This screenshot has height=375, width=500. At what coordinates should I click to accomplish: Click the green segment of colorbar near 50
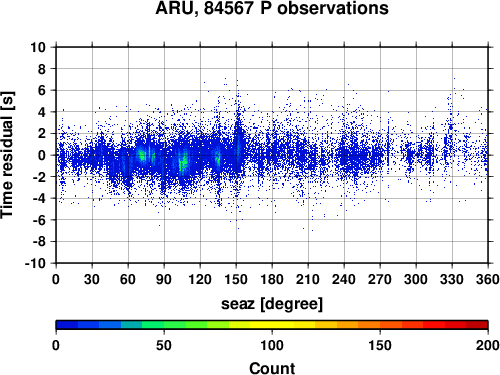pos(164,325)
